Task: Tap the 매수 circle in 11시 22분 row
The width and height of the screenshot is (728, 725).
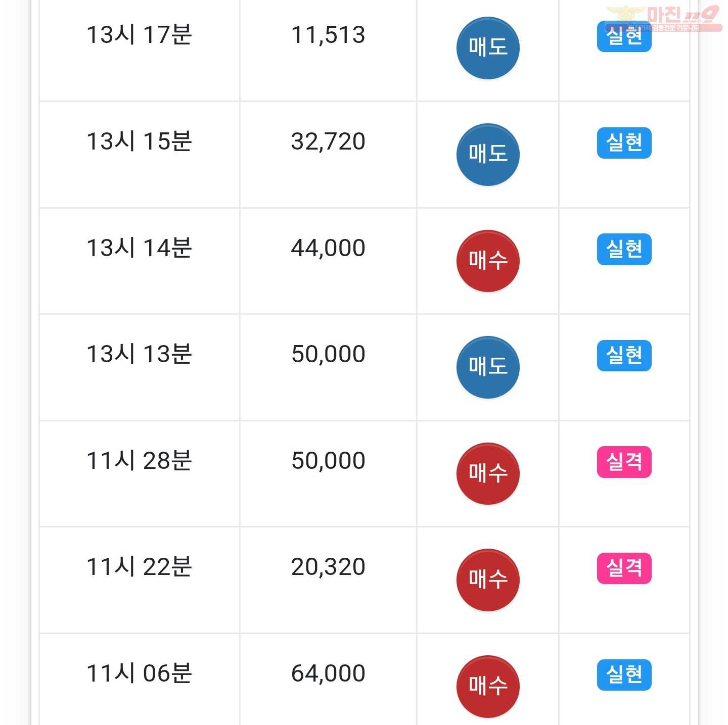Action: [x=488, y=580]
